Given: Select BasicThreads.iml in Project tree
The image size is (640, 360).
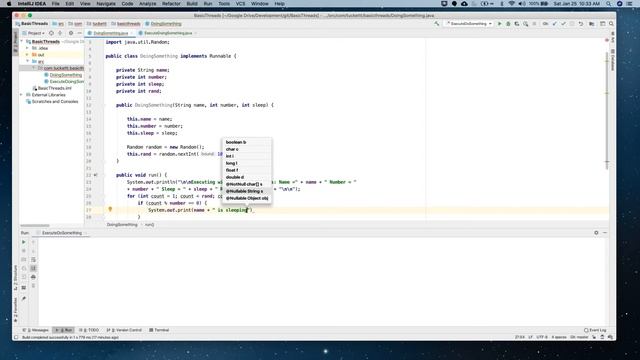Looking at the screenshot, I should tap(54, 88).
